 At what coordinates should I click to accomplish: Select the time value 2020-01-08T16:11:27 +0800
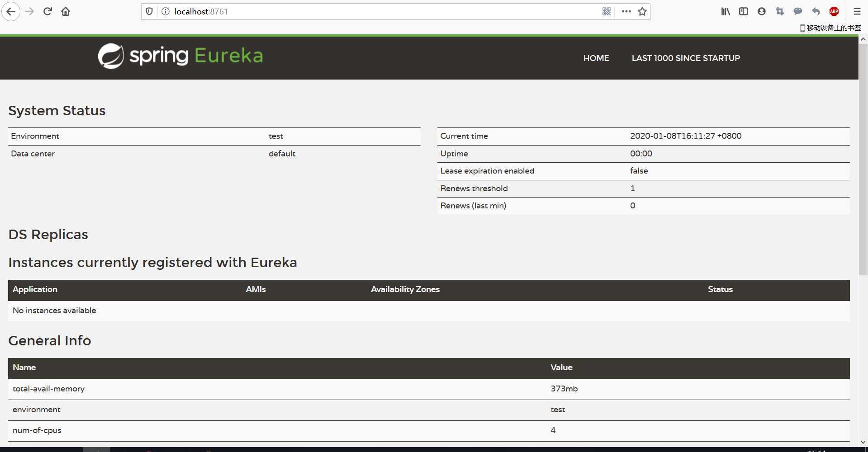(686, 136)
